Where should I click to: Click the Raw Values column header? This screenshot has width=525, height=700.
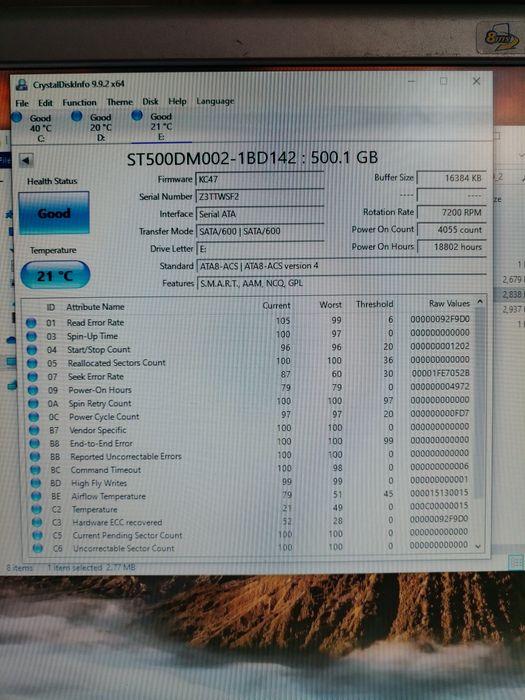[449, 304]
